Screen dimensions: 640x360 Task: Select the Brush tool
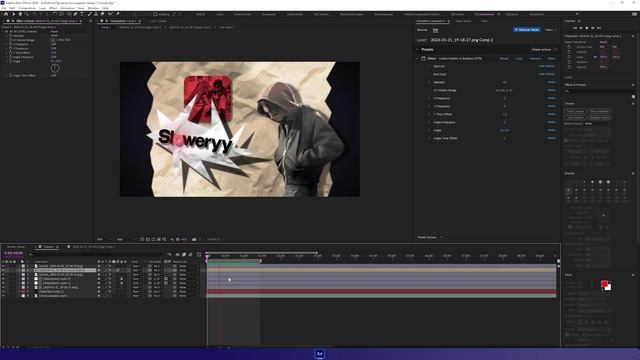[90, 14]
